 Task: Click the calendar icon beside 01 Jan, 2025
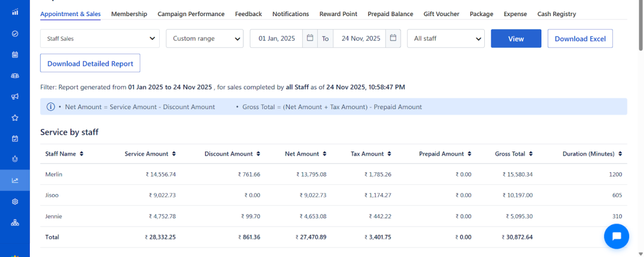[x=309, y=38]
